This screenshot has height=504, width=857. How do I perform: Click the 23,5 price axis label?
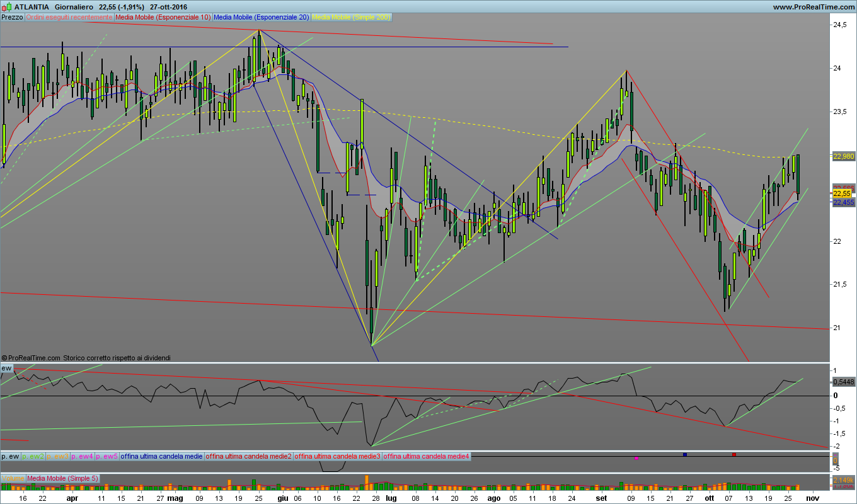[x=840, y=112]
